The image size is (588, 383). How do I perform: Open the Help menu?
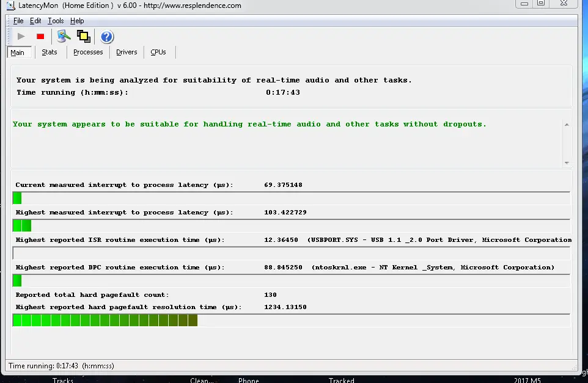click(77, 21)
